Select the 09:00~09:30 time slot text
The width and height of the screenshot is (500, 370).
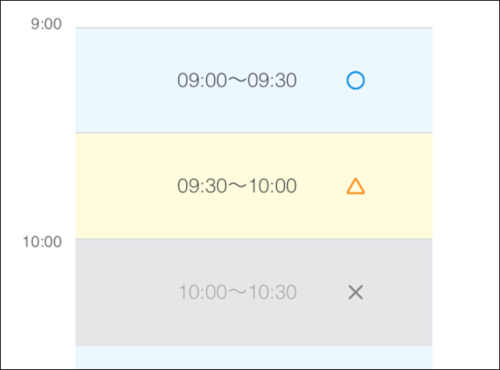(237, 80)
